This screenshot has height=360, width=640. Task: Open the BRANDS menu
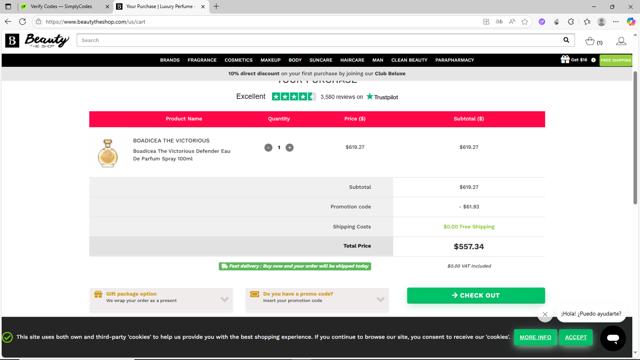pos(170,60)
